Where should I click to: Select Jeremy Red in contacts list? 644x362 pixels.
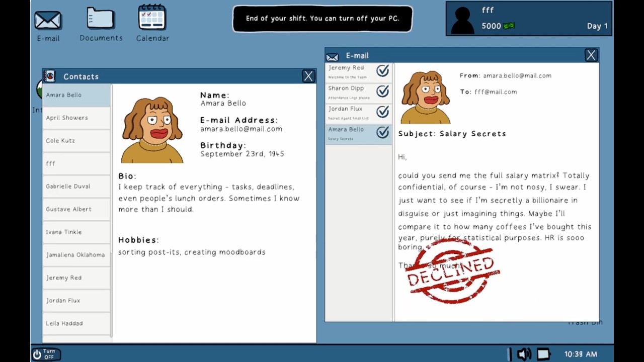tap(76, 278)
